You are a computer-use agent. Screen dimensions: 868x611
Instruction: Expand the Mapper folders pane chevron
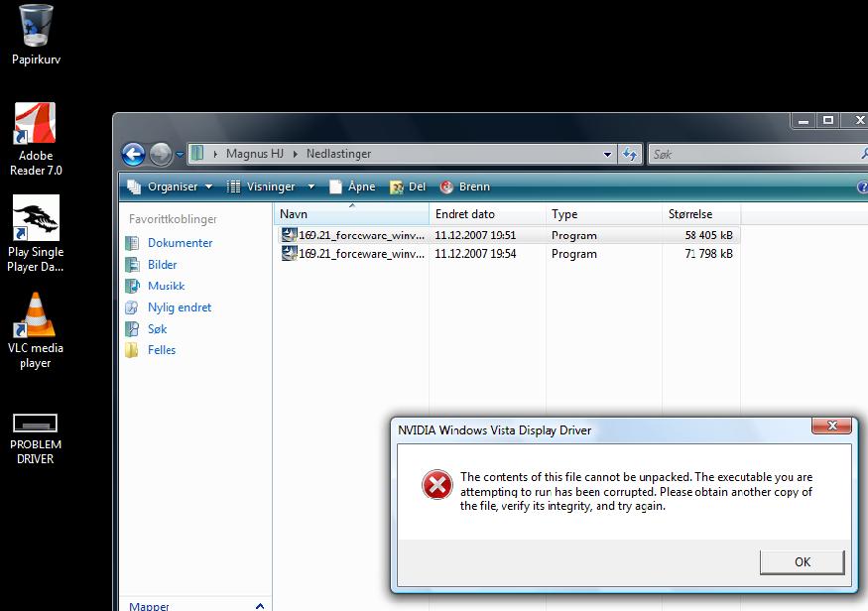[x=260, y=606]
